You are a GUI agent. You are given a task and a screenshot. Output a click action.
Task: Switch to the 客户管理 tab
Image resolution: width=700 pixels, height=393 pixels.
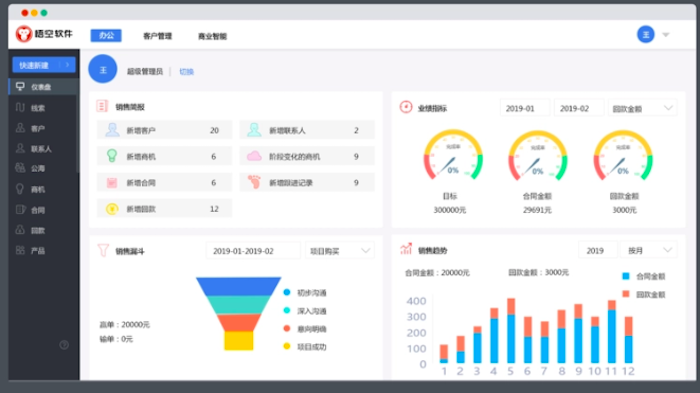157,36
